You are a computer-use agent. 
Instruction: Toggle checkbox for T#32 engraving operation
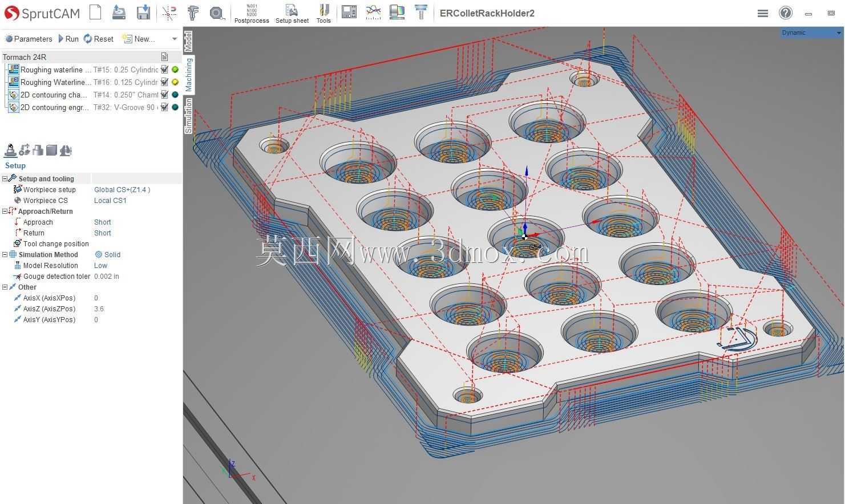pos(165,107)
